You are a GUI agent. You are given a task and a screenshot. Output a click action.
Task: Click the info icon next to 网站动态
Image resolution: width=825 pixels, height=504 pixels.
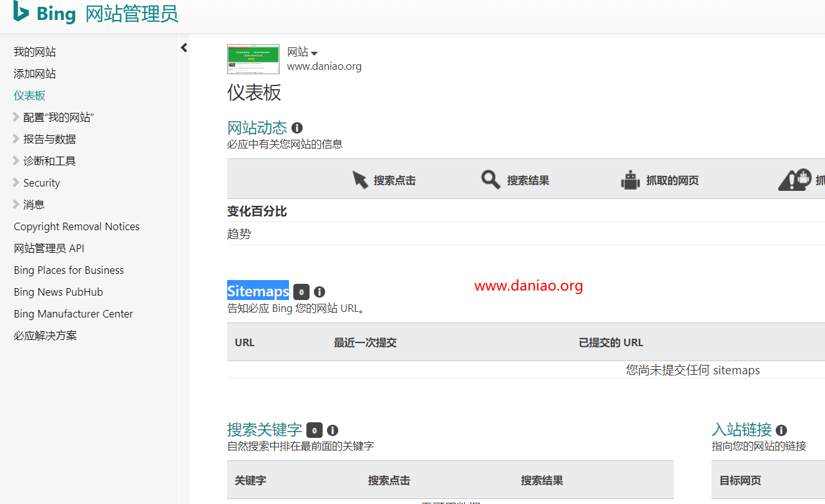[x=297, y=128]
